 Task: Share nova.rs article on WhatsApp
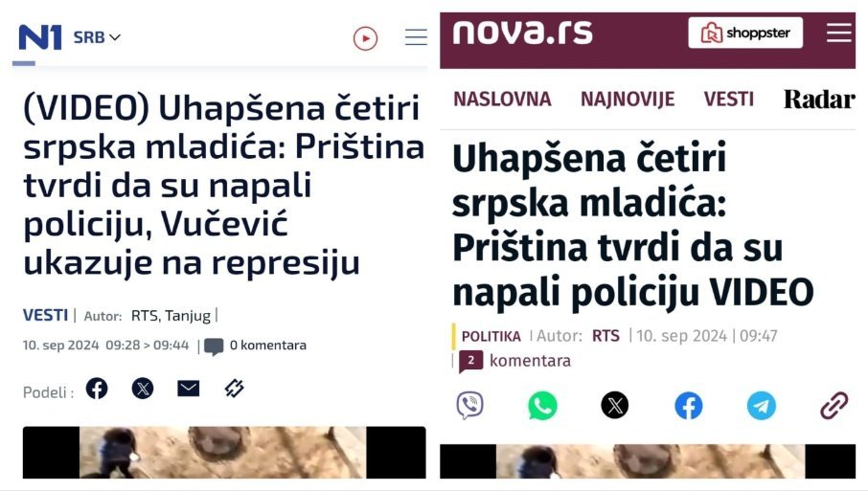542,405
